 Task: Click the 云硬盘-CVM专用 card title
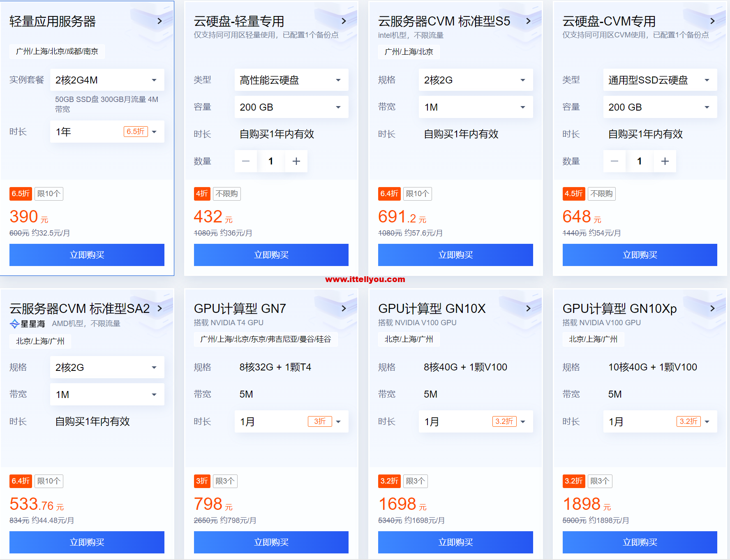[x=609, y=21]
